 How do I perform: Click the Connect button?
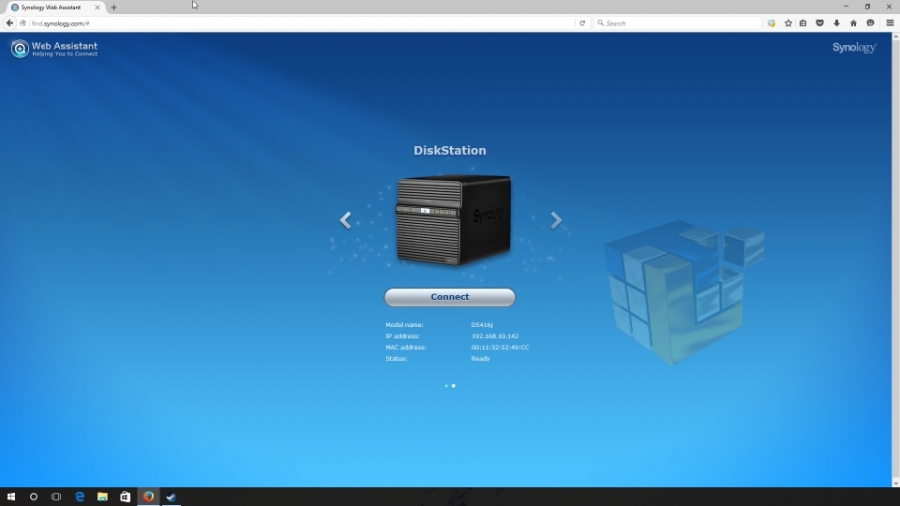coord(449,297)
